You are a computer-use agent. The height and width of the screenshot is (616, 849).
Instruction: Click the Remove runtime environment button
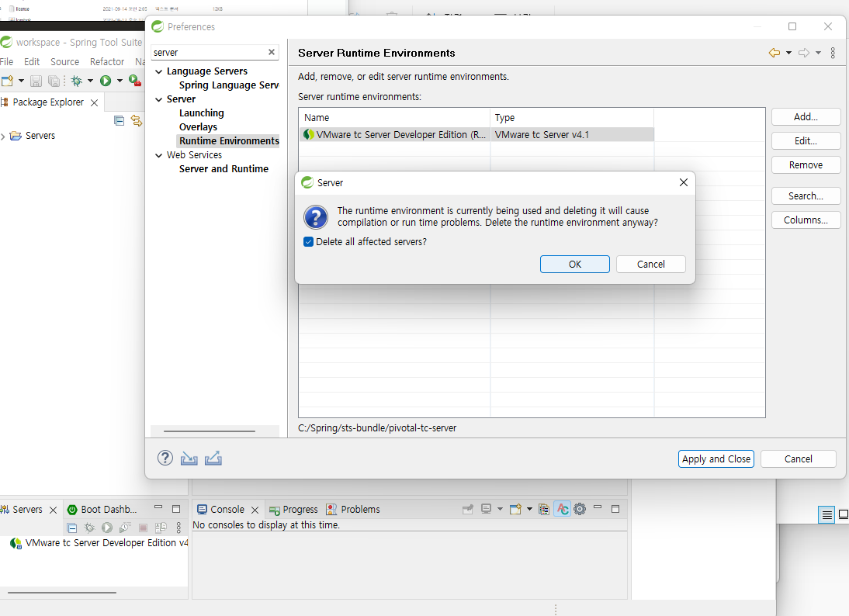tap(806, 165)
